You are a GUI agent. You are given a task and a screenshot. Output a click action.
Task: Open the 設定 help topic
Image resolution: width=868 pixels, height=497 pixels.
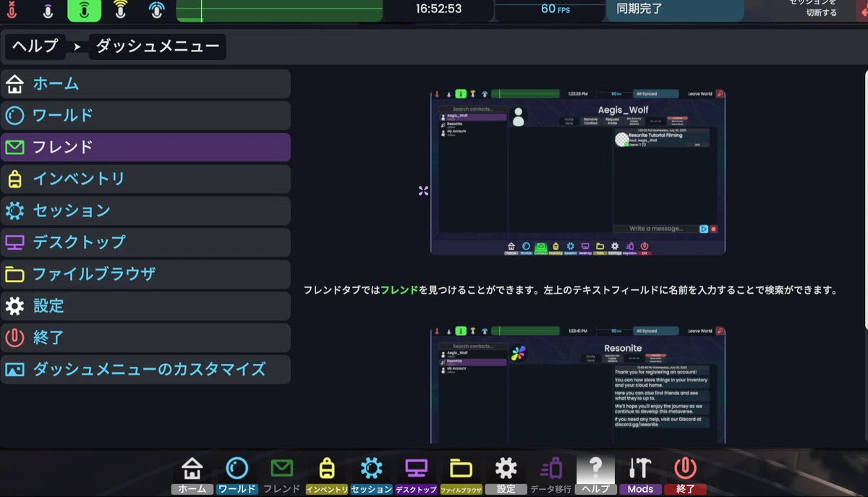(145, 306)
